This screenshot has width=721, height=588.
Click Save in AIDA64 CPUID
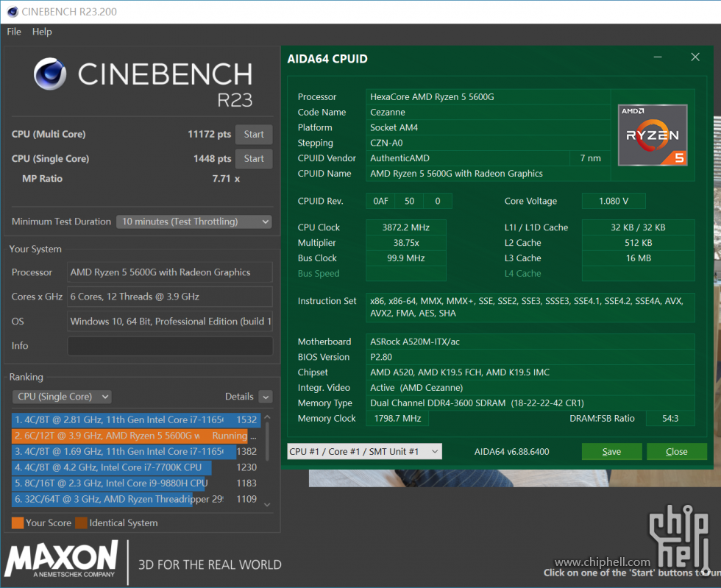click(x=611, y=452)
